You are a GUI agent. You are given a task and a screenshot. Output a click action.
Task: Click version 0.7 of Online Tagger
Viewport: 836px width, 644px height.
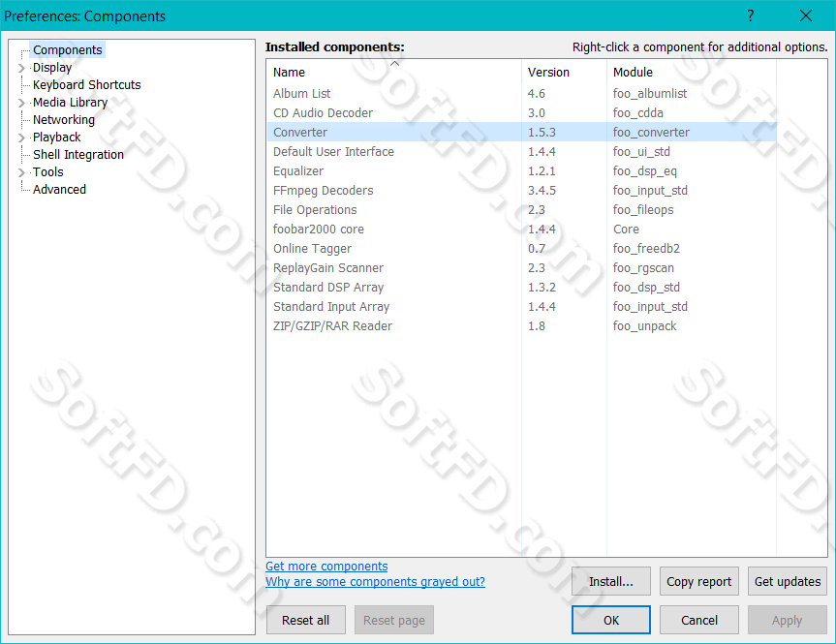click(537, 249)
